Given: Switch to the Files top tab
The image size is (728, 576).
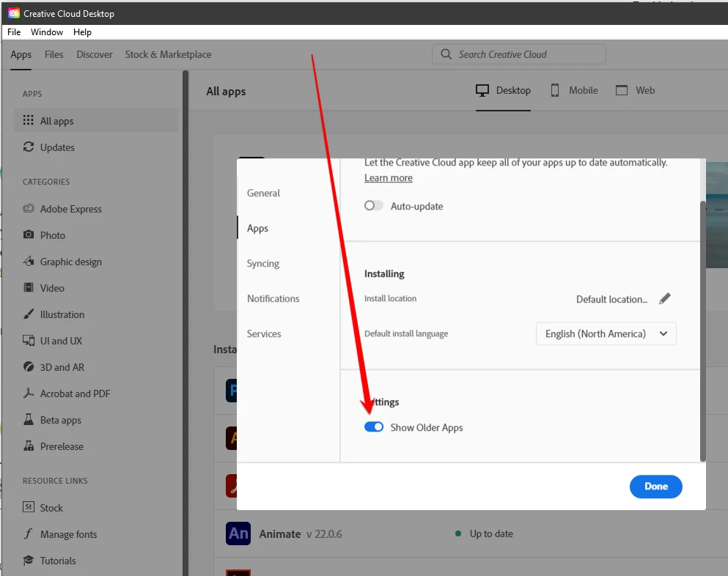Looking at the screenshot, I should pos(54,54).
